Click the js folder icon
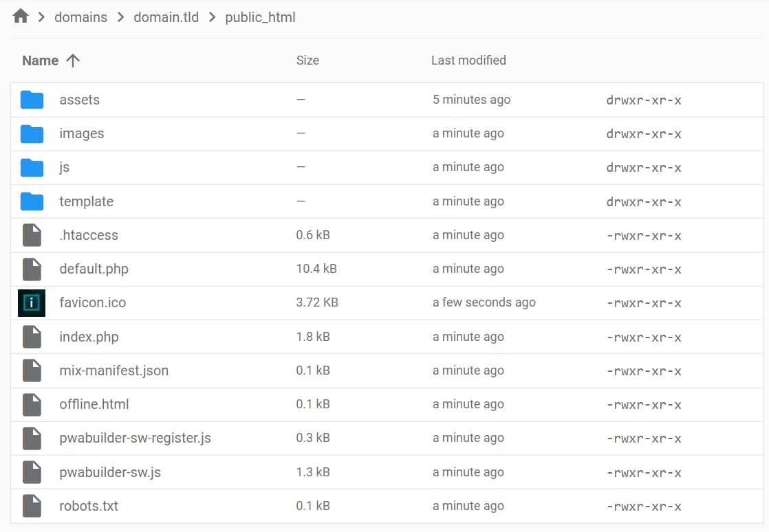The image size is (769, 532). click(31, 167)
